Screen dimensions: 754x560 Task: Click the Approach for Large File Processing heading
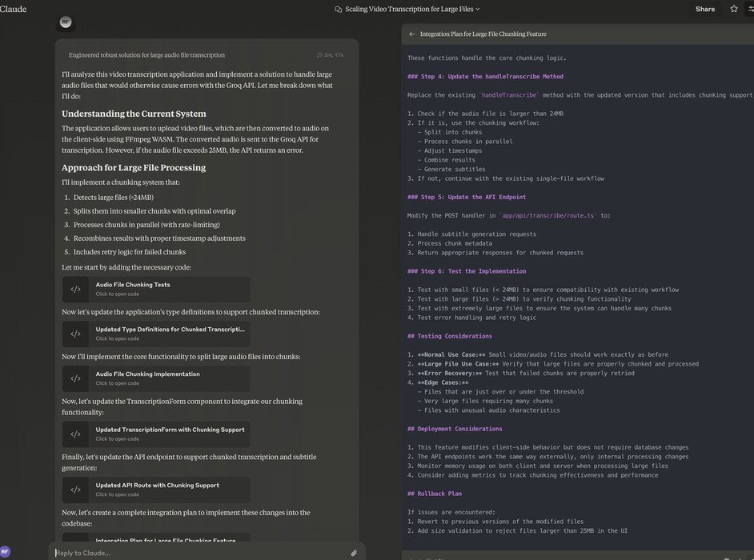[134, 168]
